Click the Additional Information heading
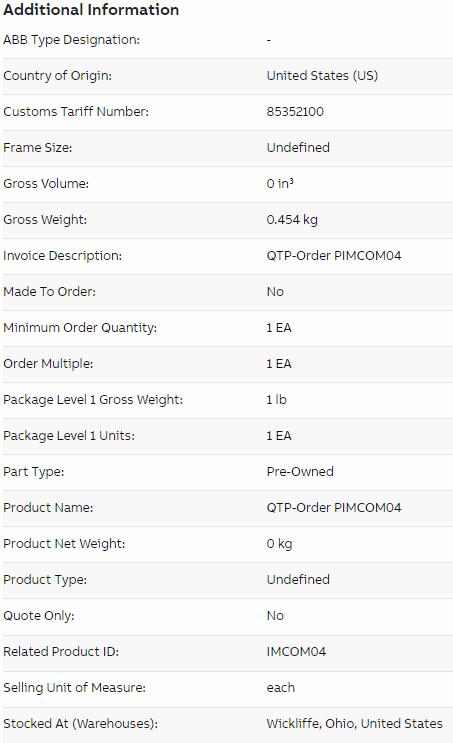Viewport: 453px width, 743px height. (91, 9)
